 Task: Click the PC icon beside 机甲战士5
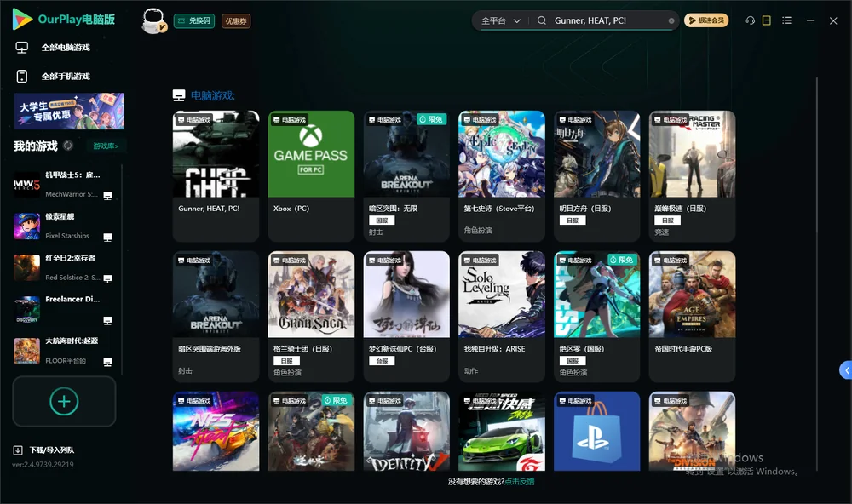[107, 196]
